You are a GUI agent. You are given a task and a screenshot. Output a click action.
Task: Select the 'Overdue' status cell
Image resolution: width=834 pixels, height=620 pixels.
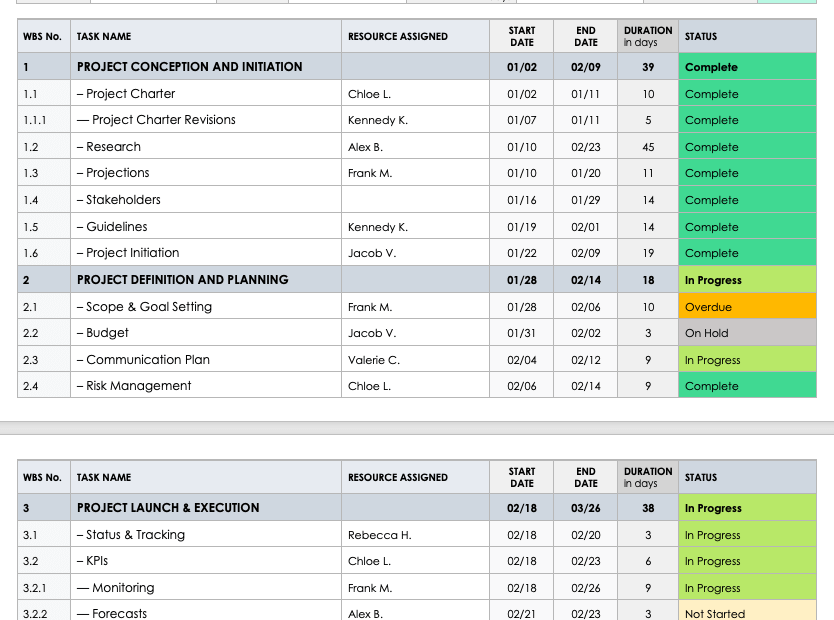click(x=747, y=306)
